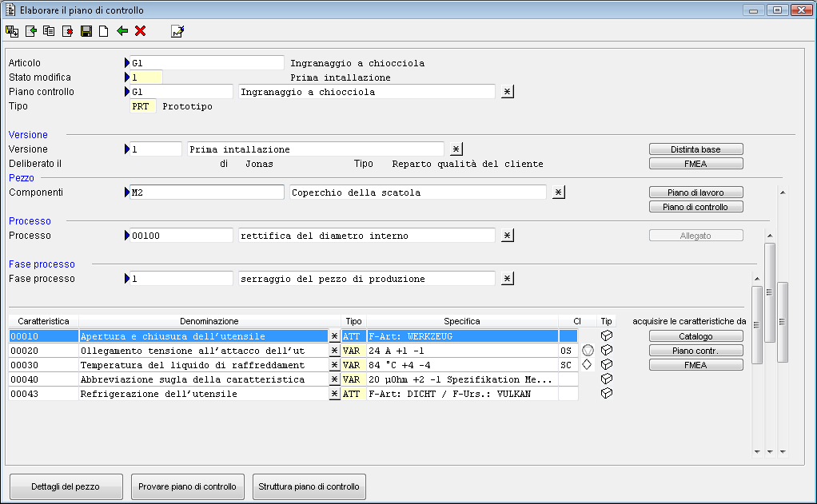Screen dimensions: 817x504
Task: Click the innermost vertical scrollbar thumb
Action: tap(757, 325)
